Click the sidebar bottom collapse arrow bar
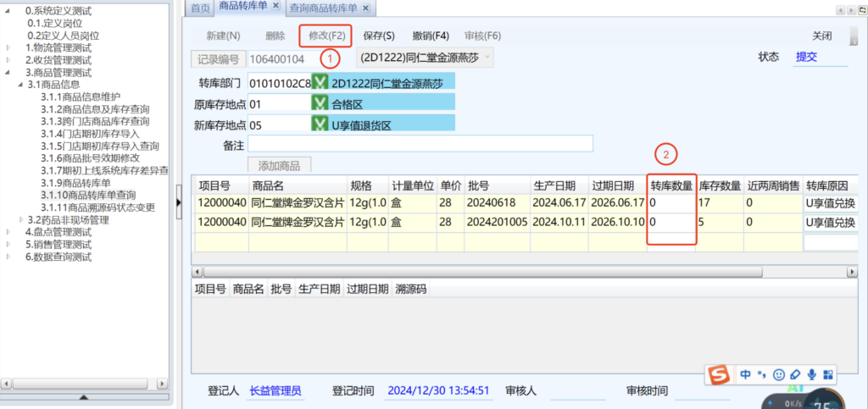Viewport: 868px width, 409px height. coord(85,397)
